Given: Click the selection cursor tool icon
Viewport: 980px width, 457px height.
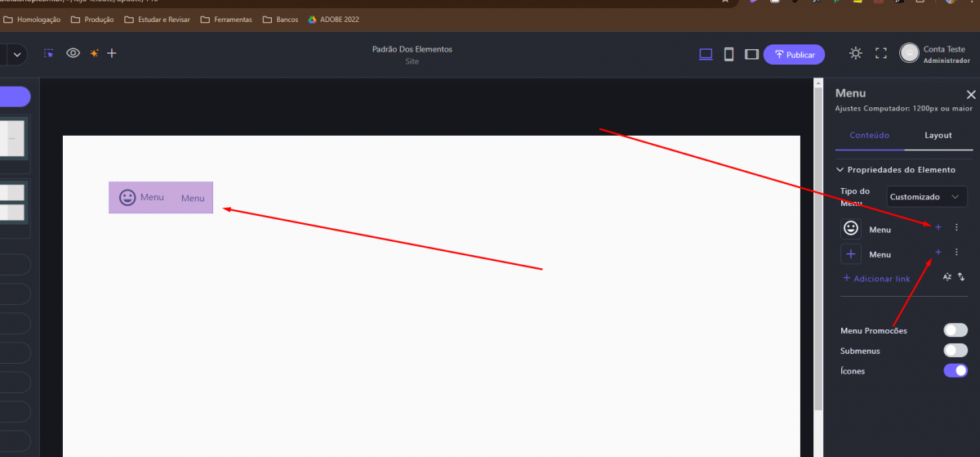Looking at the screenshot, I should click(49, 53).
